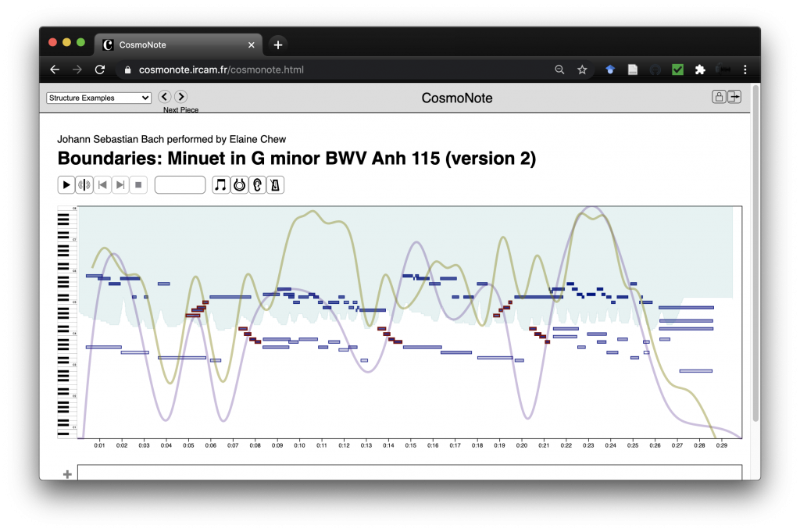Image resolution: width=800 pixels, height=532 pixels.
Task: Click the zoom magnifier icon in address bar
Action: [x=559, y=70]
